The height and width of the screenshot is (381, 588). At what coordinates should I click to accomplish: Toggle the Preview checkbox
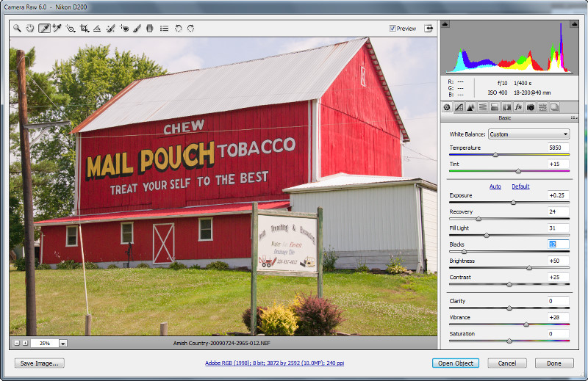point(392,28)
